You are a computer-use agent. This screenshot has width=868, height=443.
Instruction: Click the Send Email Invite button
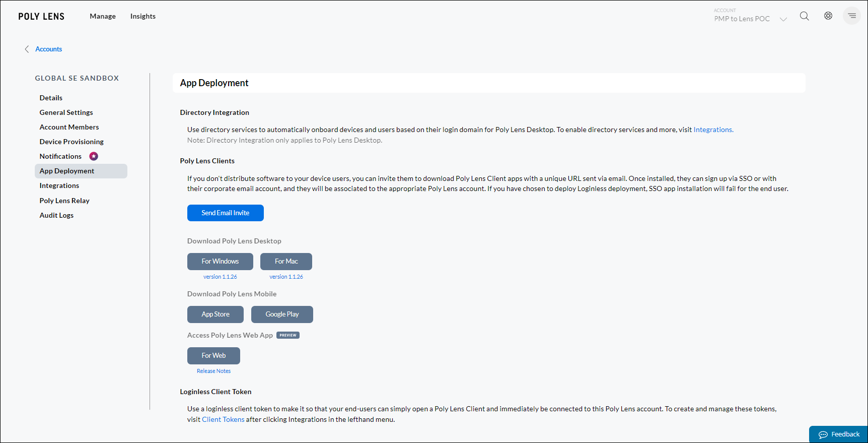click(226, 213)
